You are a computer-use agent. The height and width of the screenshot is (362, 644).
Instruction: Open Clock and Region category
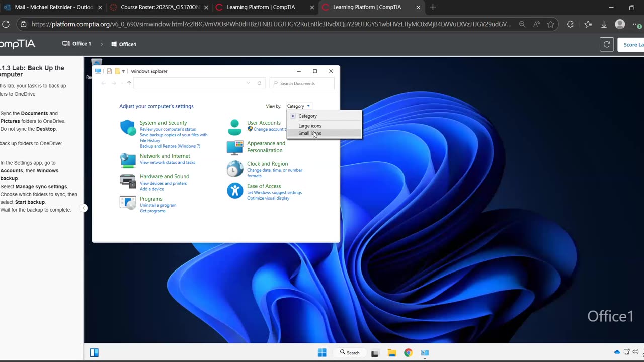coord(267,164)
